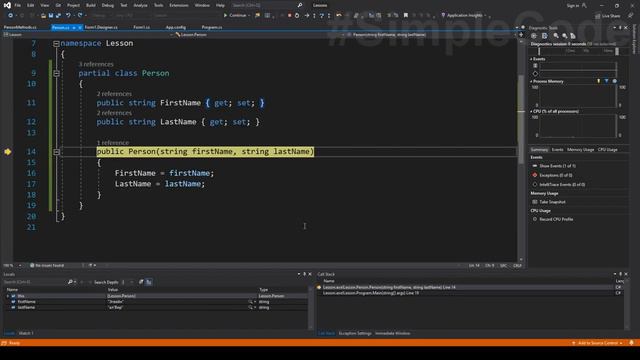This screenshot has height=360, width=640.
Task: Toggle auto-hide pin on Locals panel
Action: pyautogui.click(x=304, y=274)
